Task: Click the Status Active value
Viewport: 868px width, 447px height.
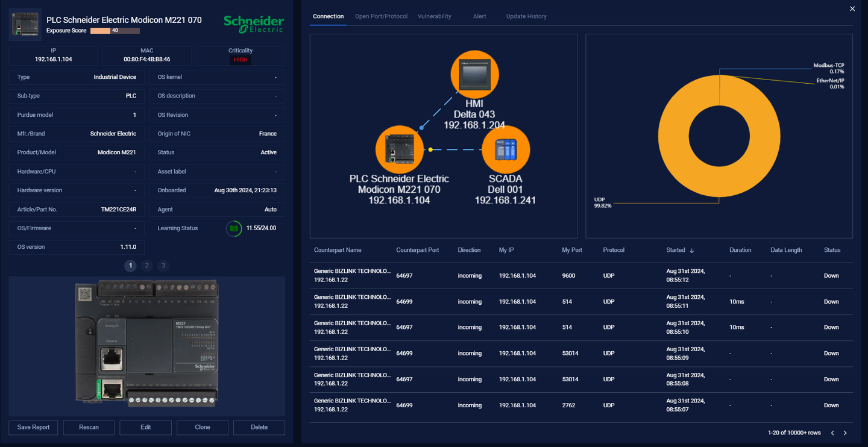Action: [269, 152]
